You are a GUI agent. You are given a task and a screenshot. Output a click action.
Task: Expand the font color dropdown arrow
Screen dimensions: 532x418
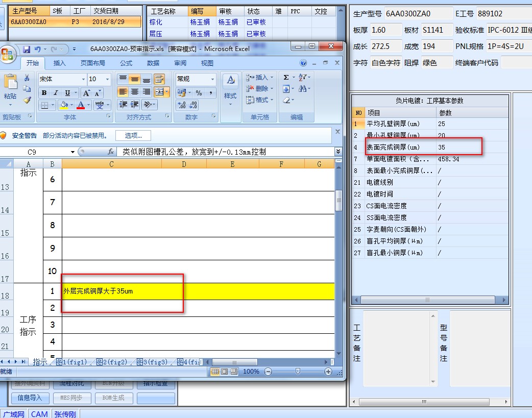click(x=88, y=105)
